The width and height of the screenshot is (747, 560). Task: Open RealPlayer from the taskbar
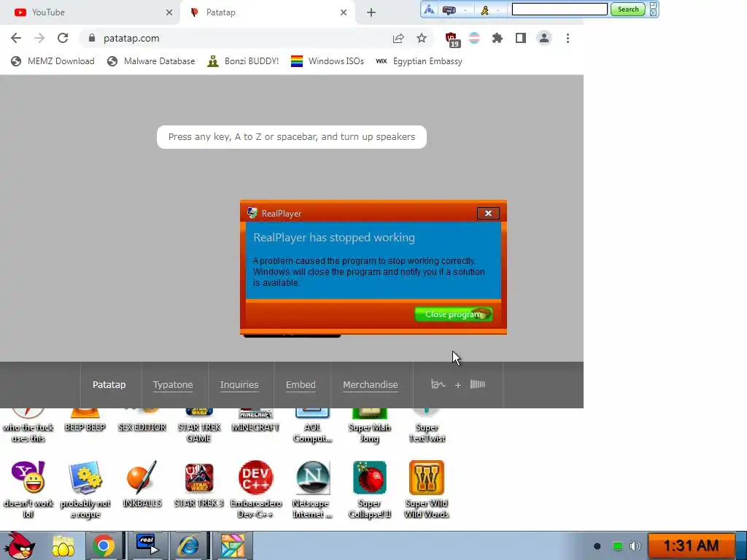[x=147, y=545]
